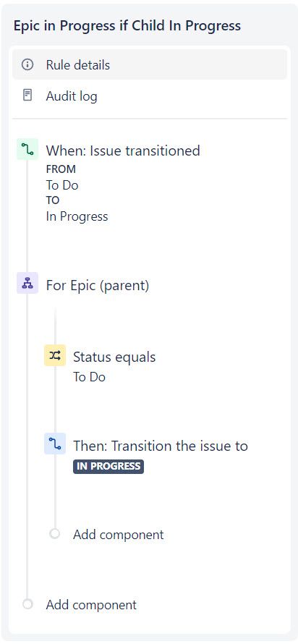The width and height of the screenshot is (298, 644).
Task: Click the condition's To Do value text
Action: 89,376
